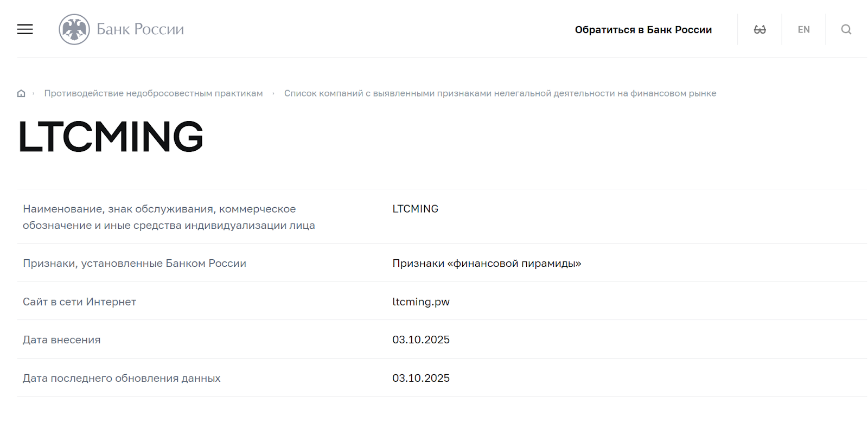This screenshot has height=422, width=868.
Task: Open the site search magnifier icon
Action: coord(846,29)
